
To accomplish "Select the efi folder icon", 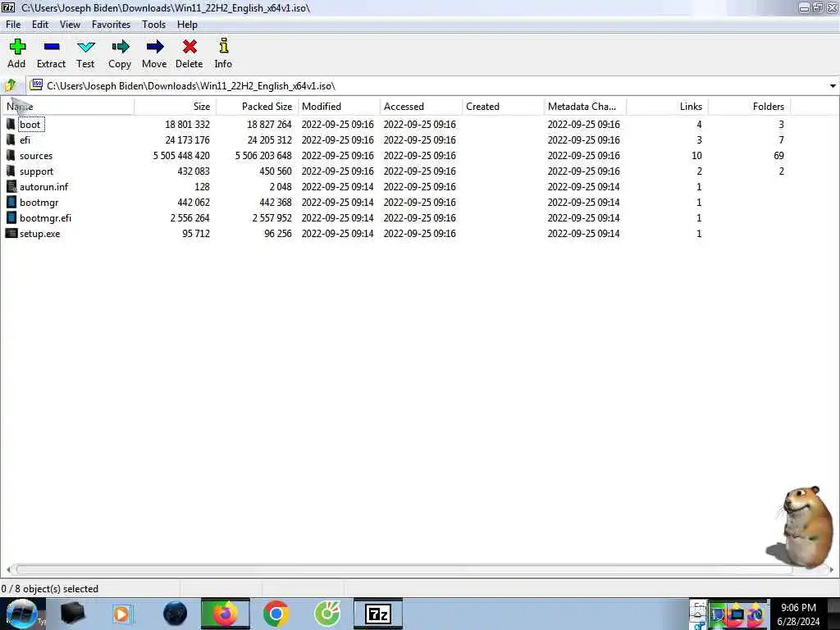I will (11, 139).
